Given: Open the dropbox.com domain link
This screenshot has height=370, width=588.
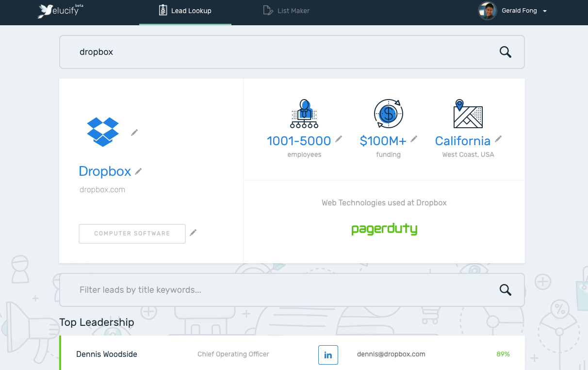Looking at the screenshot, I should point(102,190).
